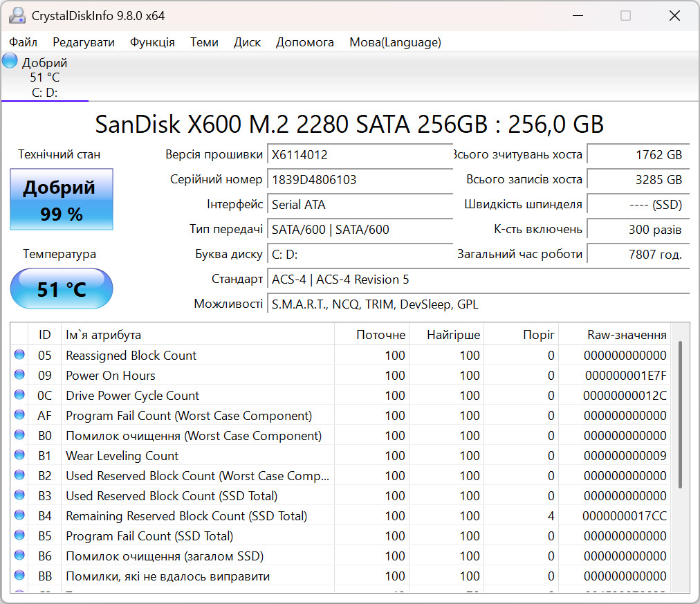Click status orb for Power On Hours row

point(19,374)
